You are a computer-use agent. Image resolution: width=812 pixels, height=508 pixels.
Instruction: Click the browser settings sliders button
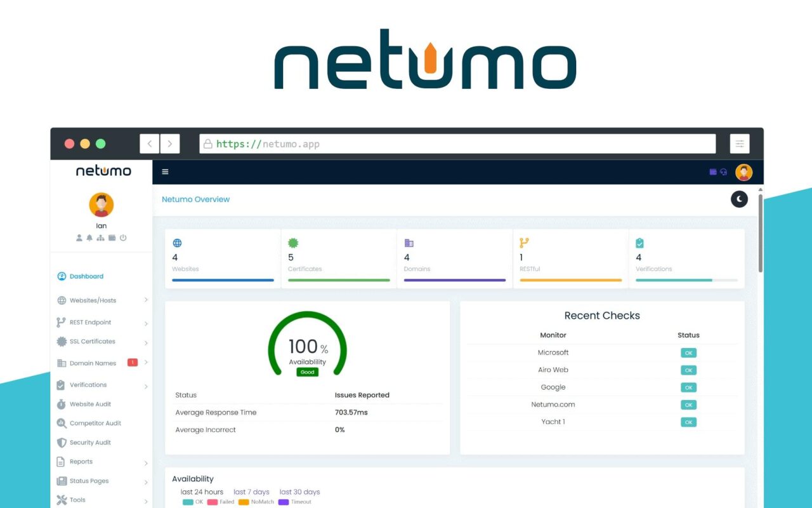[740, 144]
